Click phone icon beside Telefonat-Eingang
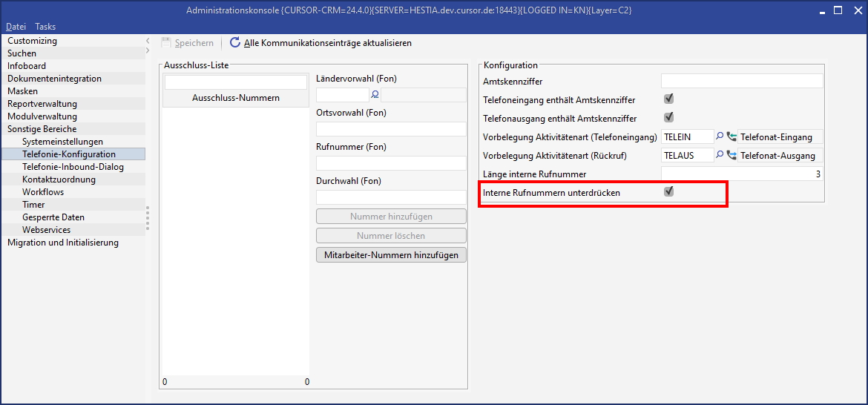The image size is (868, 405). tap(731, 136)
